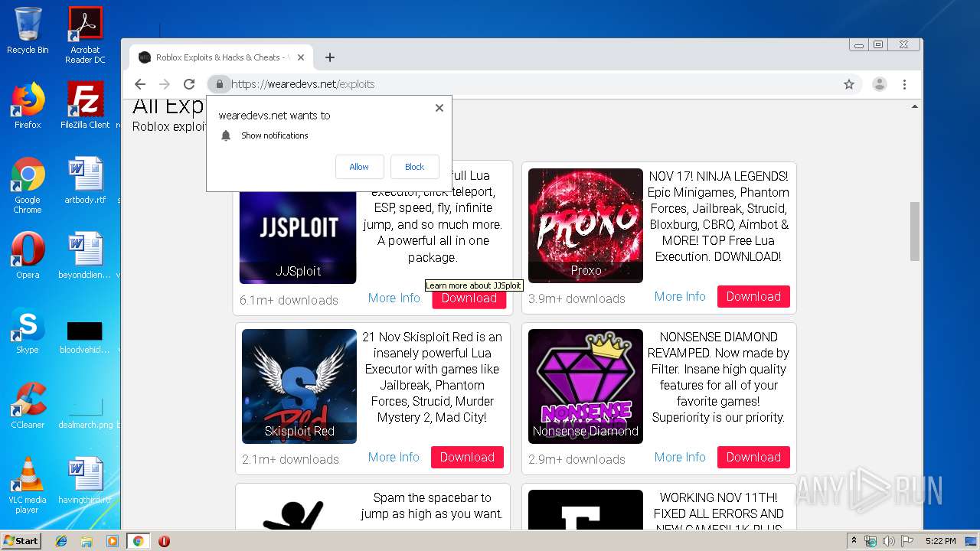Open the Chrome profile avatar
980x551 pixels.
tap(880, 84)
